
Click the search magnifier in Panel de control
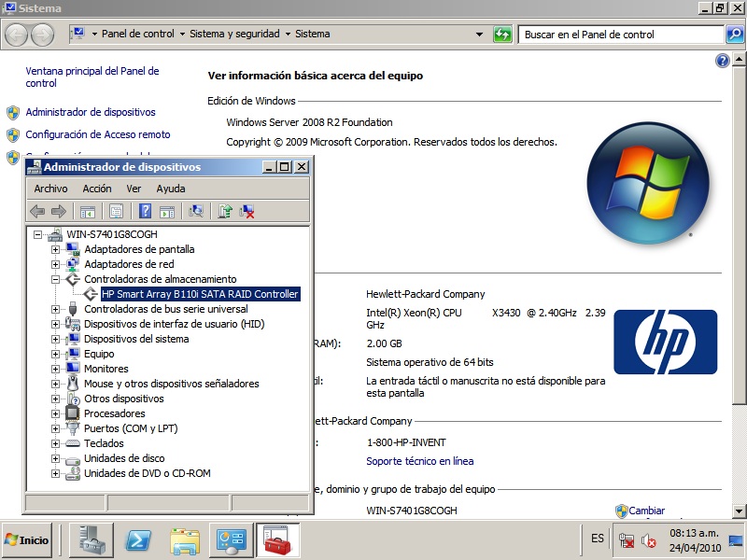click(735, 35)
